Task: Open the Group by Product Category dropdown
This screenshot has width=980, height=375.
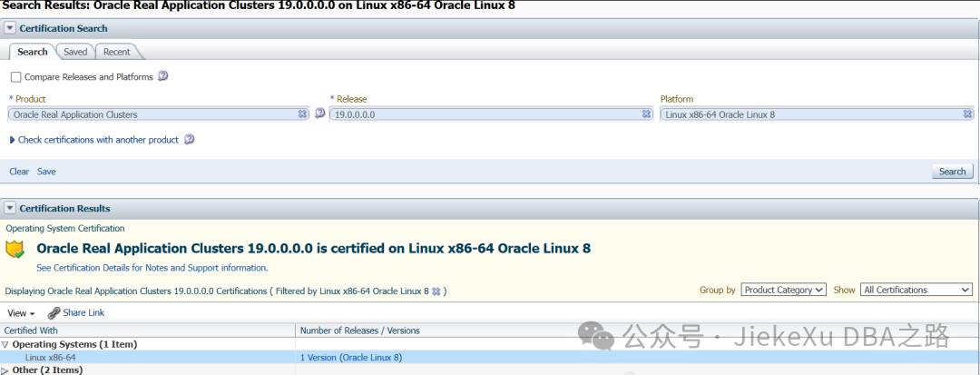Action: [784, 290]
